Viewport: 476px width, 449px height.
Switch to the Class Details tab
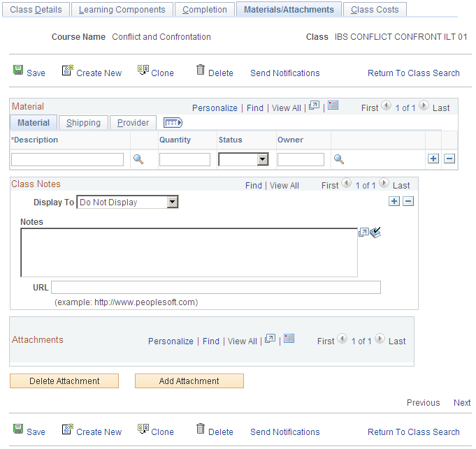(36, 10)
